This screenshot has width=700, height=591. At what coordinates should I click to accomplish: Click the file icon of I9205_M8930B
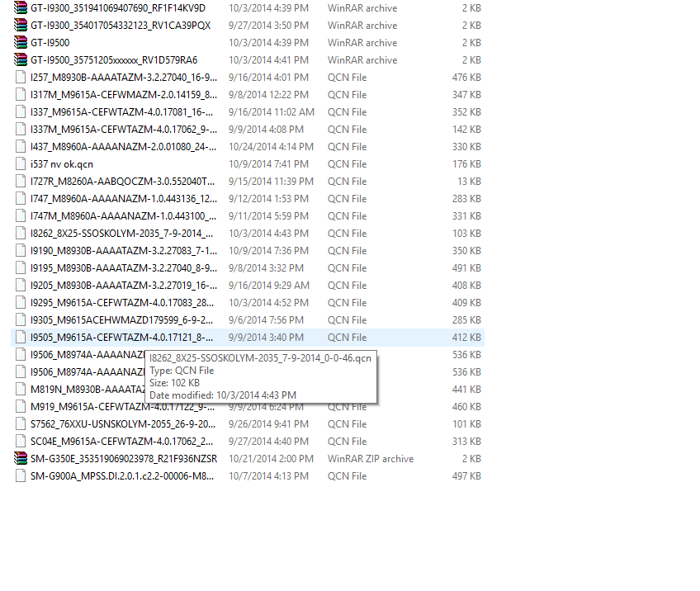click(21, 286)
